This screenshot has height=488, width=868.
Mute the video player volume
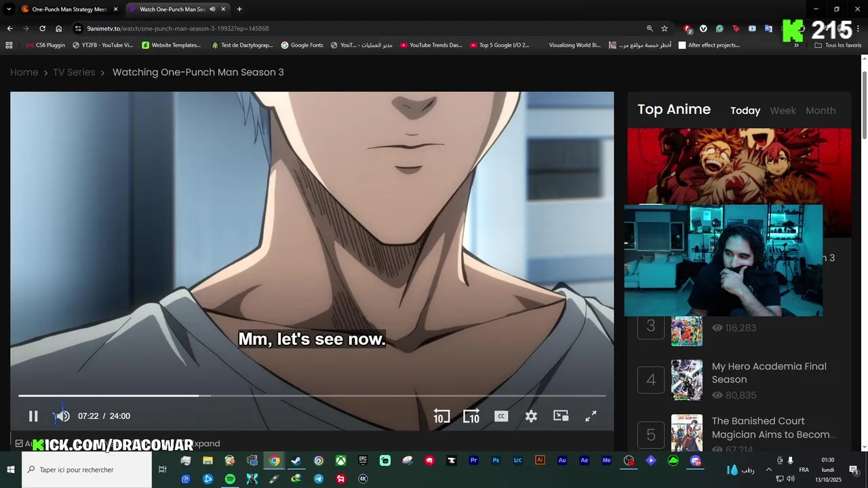(62, 416)
